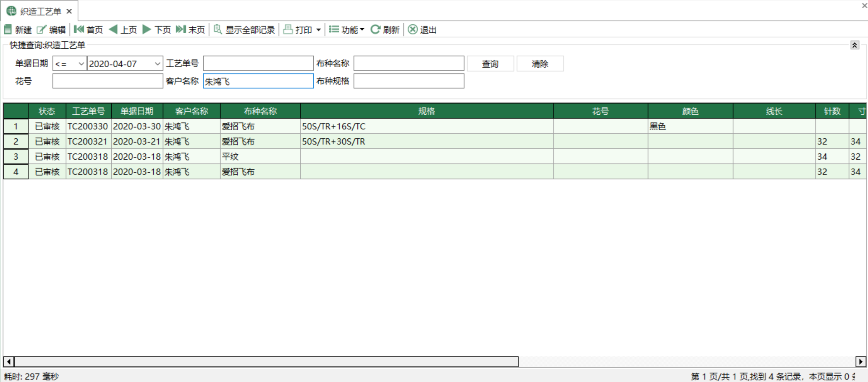
Task: Click the scroll left arrow
Action: [9, 361]
